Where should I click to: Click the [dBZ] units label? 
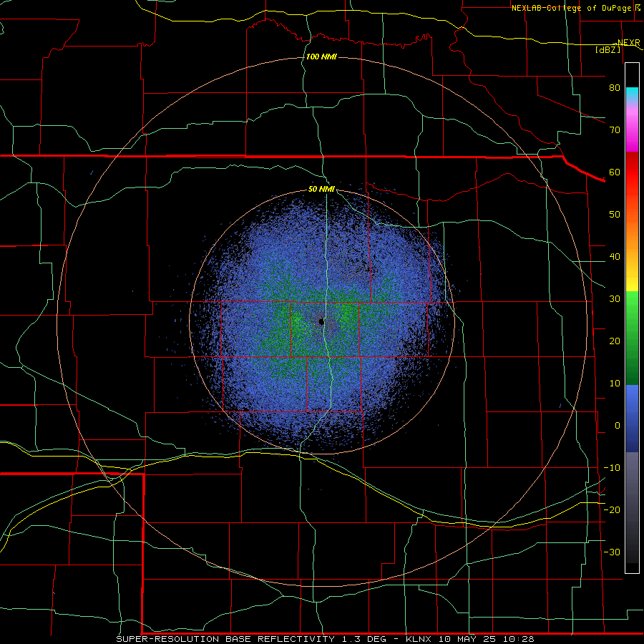(x=608, y=50)
